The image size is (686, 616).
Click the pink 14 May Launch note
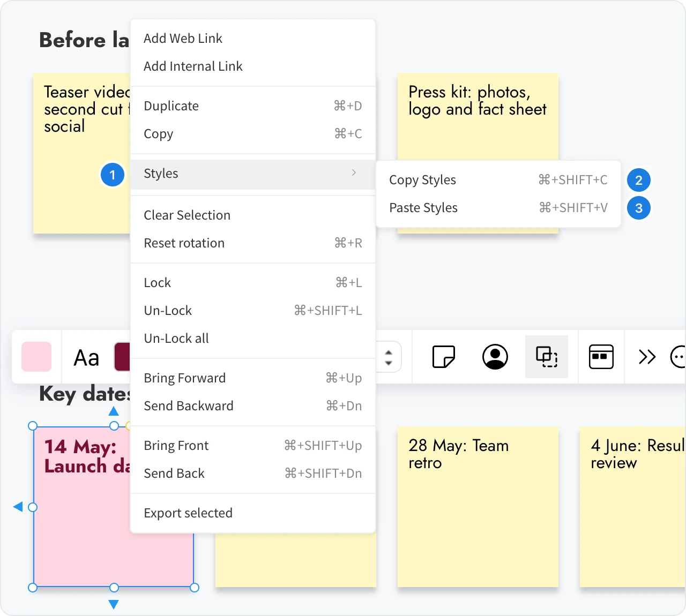point(81,507)
